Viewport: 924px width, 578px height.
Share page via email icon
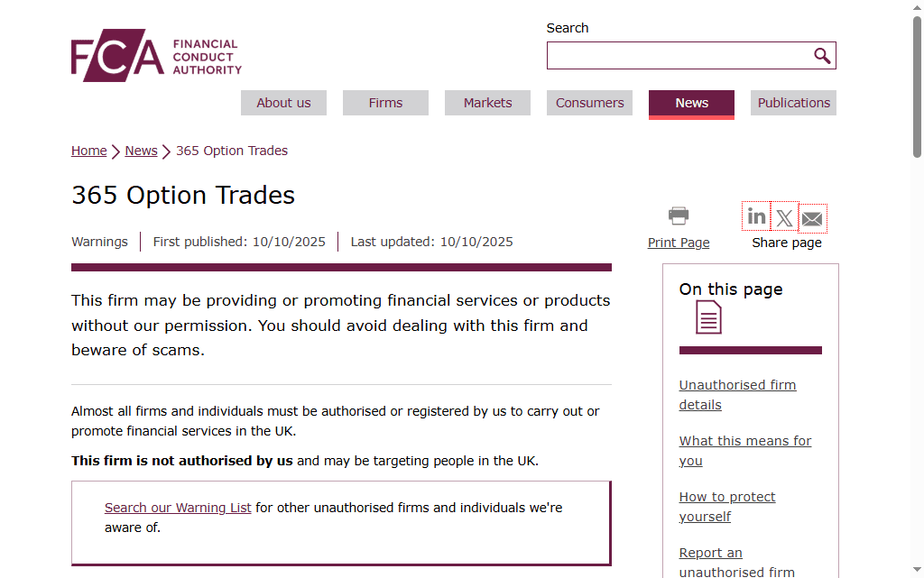point(812,218)
